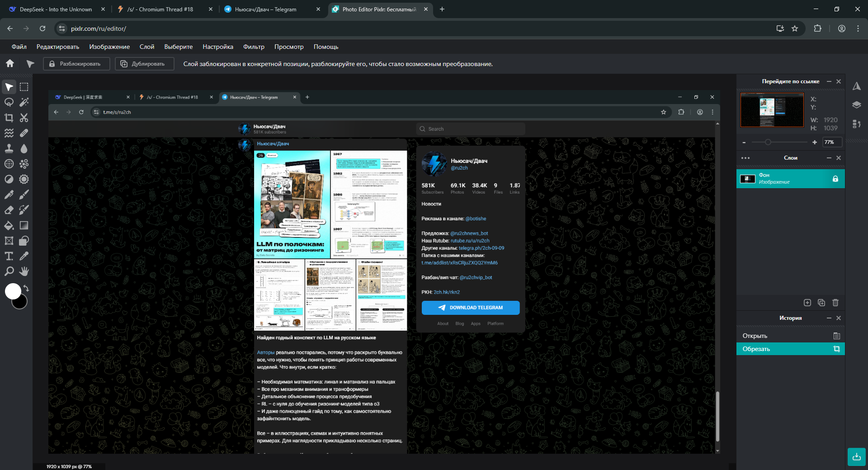The height and width of the screenshot is (470, 868).
Task: Select the Shape tool
Action: pos(24,241)
